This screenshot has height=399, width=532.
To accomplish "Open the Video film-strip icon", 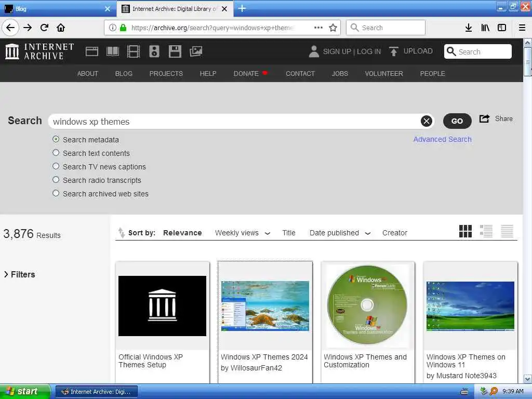I will coord(134,51).
